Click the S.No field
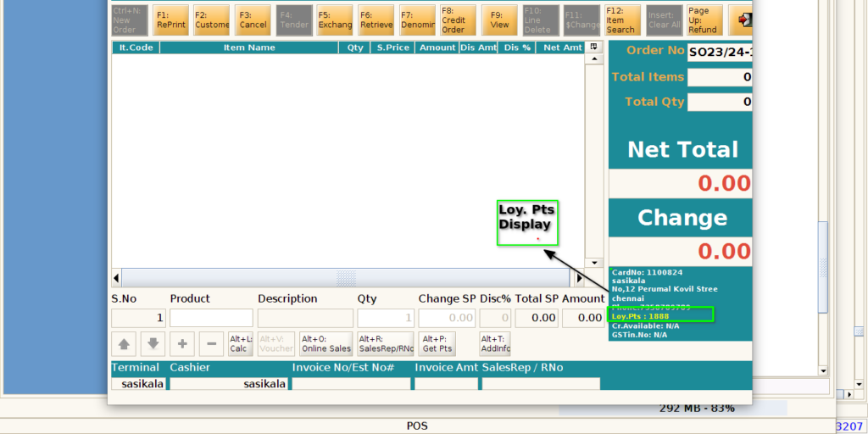The width and height of the screenshot is (868, 434). tap(138, 318)
